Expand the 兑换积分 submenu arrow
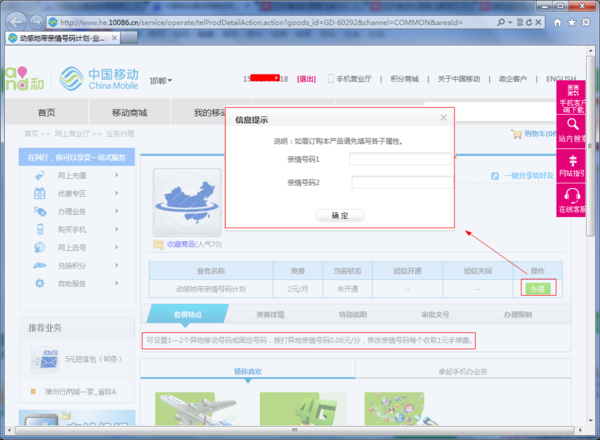 point(117,265)
